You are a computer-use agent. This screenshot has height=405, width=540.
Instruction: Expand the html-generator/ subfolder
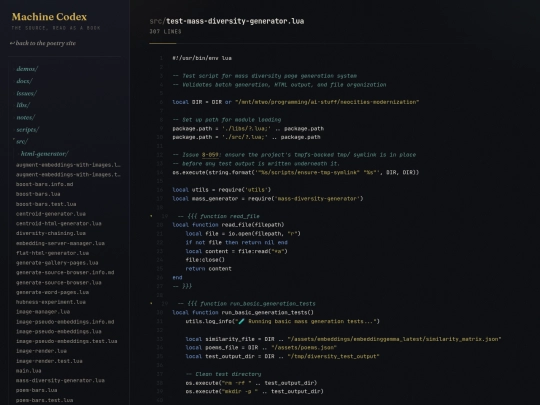click(x=44, y=154)
